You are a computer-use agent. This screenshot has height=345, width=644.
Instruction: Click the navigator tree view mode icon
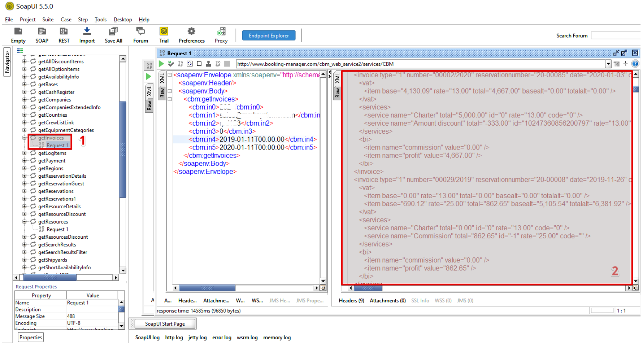point(20,51)
